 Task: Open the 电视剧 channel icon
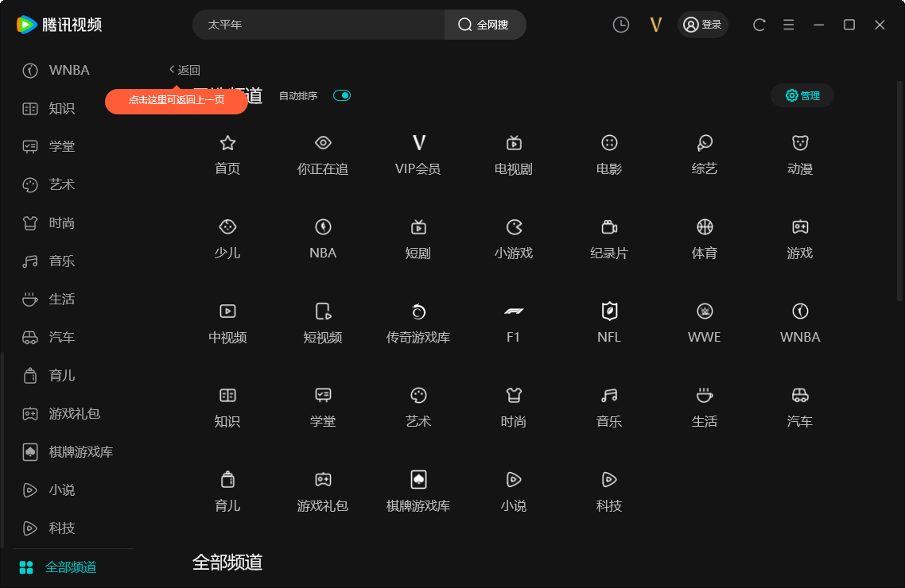tap(513, 153)
